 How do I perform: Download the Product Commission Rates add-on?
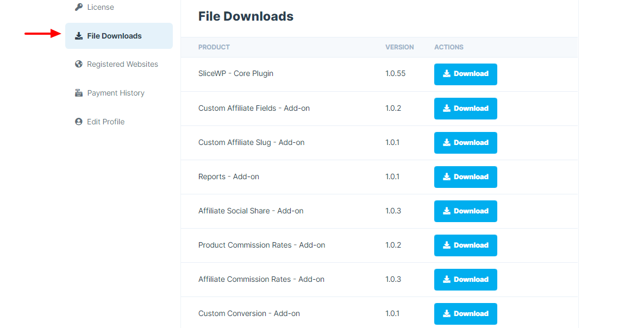pyautogui.click(x=465, y=245)
